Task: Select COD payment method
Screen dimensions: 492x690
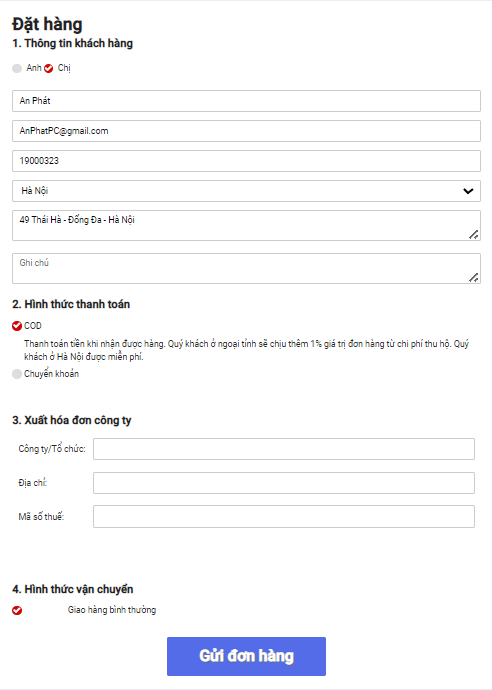Action: (17, 326)
